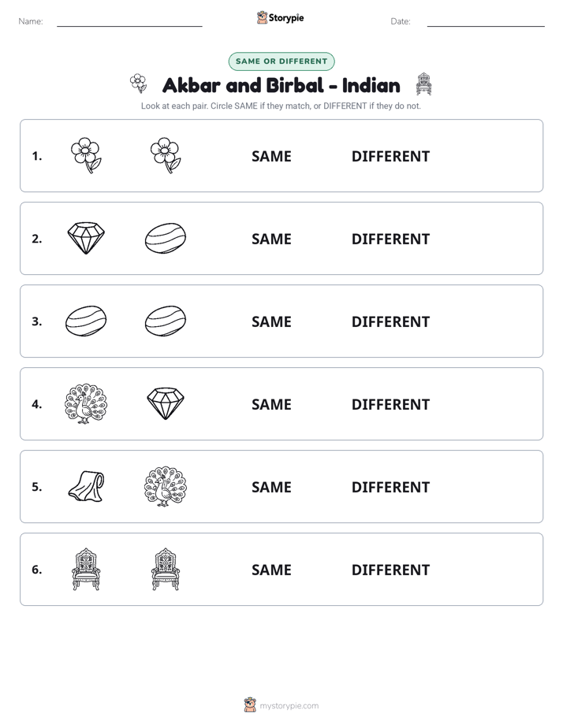The height and width of the screenshot is (728, 563).
Task: Choose SAME for pair 3
Action: coord(271,321)
